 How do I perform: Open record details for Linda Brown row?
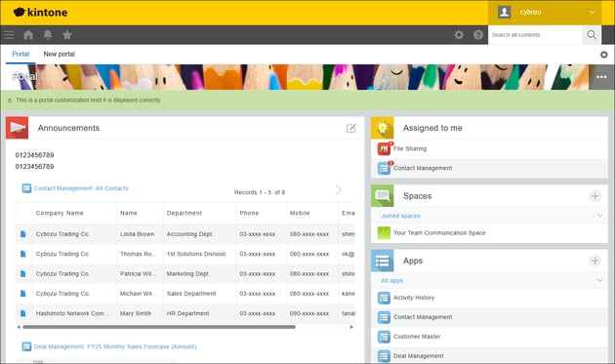tap(23, 234)
